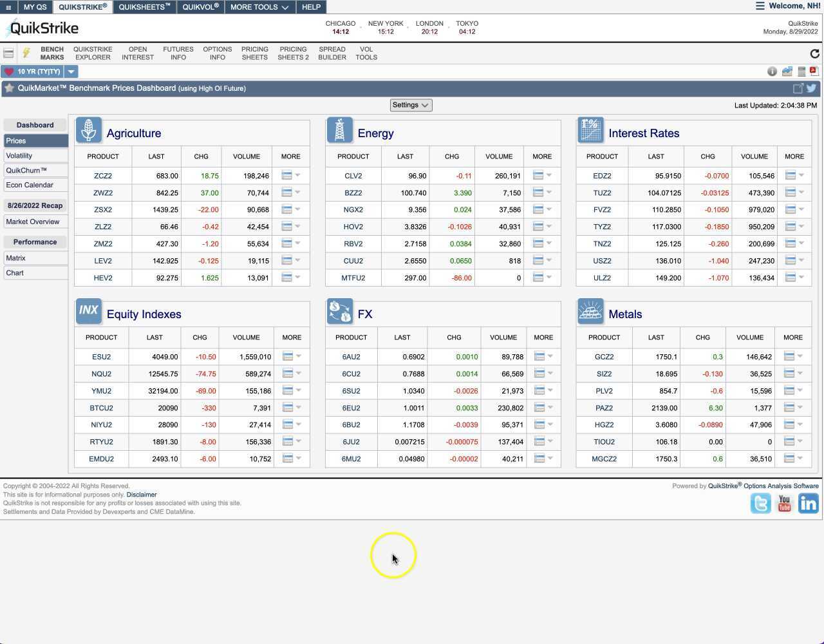Click the Equity Indexes INX icon
This screenshot has height=644, width=824.
(x=89, y=311)
